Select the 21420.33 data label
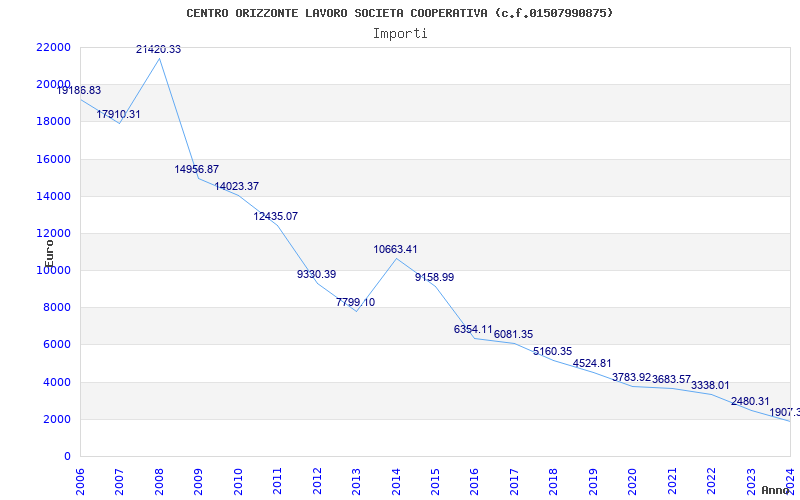 (x=158, y=49)
